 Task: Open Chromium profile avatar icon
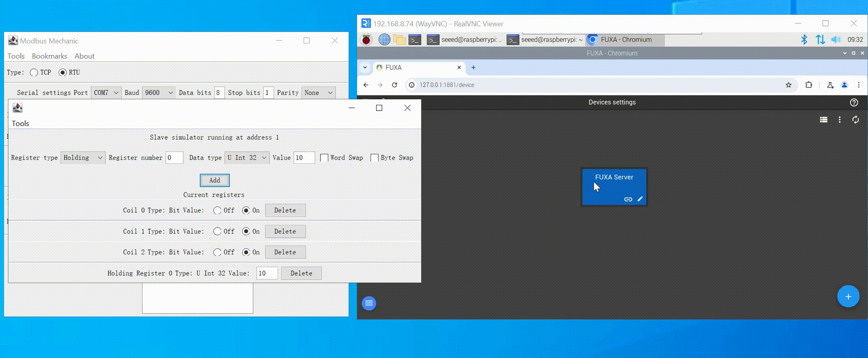click(844, 85)
